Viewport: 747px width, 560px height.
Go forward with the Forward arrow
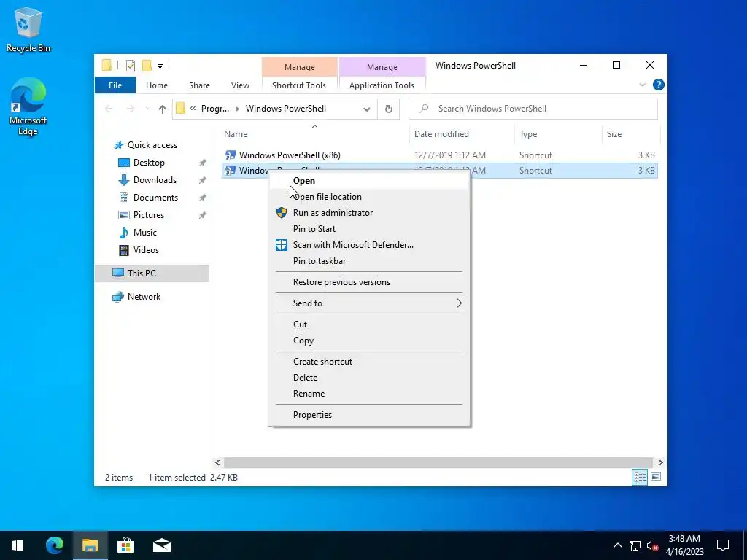coord(130,109)
